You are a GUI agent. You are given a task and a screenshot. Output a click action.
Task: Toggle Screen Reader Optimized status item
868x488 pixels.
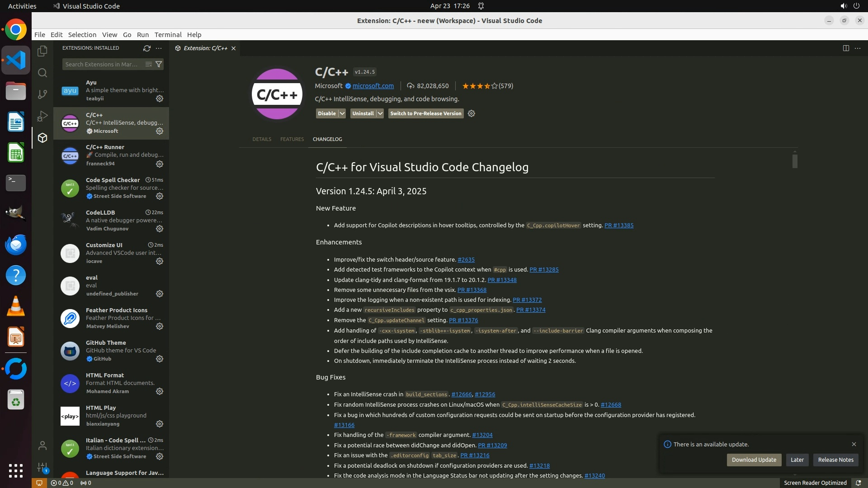pyautogui.click(x=815, y=483)
